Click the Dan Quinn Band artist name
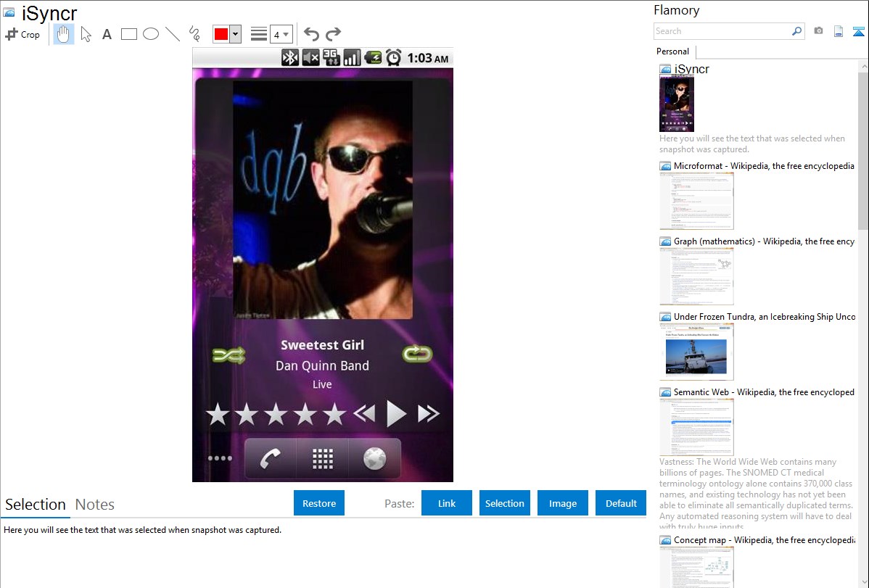 [323, 365]
